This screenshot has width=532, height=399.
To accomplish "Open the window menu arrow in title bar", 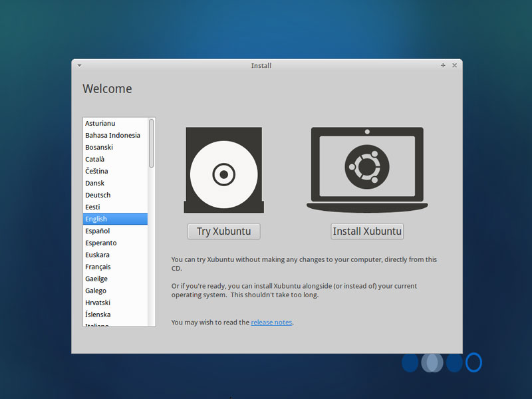I will click(80, 65).
